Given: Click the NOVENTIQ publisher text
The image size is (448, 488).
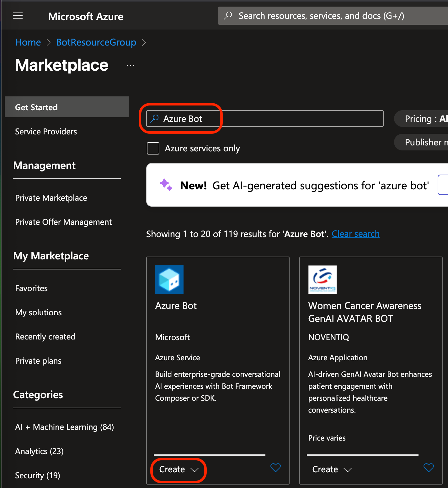Looking at the screenshot, I should [328, 337].
